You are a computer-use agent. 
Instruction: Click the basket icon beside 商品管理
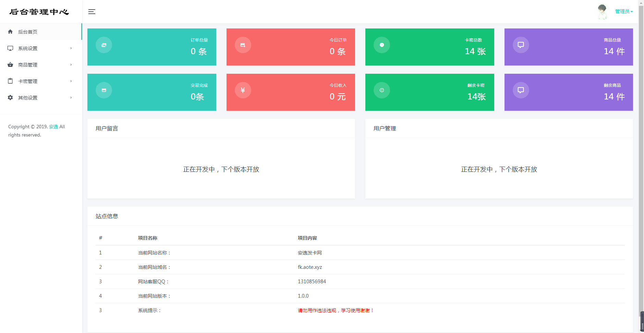coord(10,64)
